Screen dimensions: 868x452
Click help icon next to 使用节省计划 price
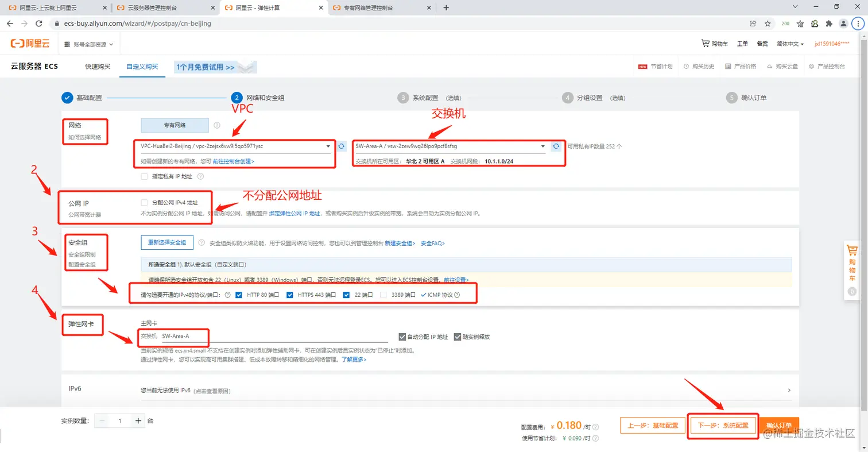pos(595,439)
